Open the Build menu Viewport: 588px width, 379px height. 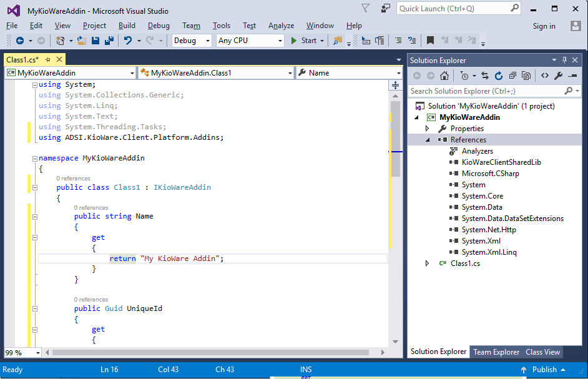coord(127,26)
